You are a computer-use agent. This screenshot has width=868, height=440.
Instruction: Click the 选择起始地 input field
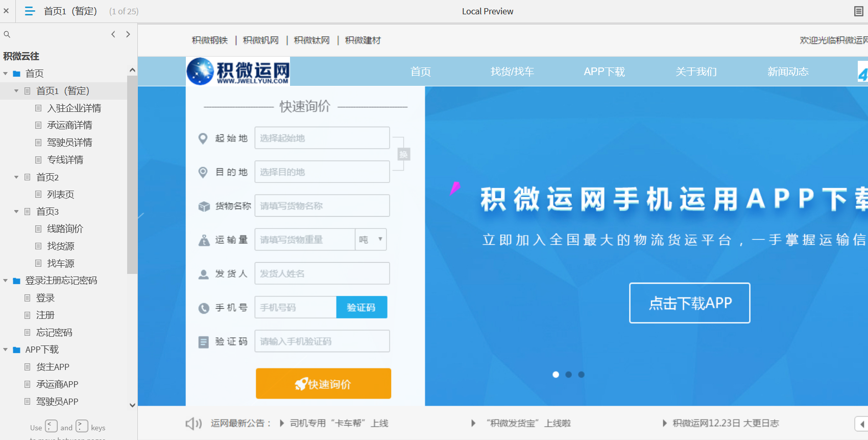pyautogui.click(x=322, y=138)
